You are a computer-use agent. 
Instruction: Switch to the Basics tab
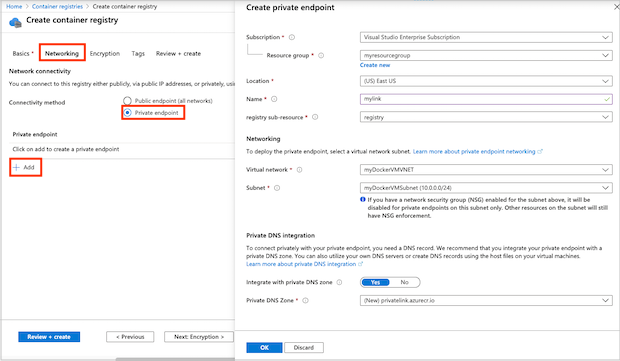click(23, 53)
